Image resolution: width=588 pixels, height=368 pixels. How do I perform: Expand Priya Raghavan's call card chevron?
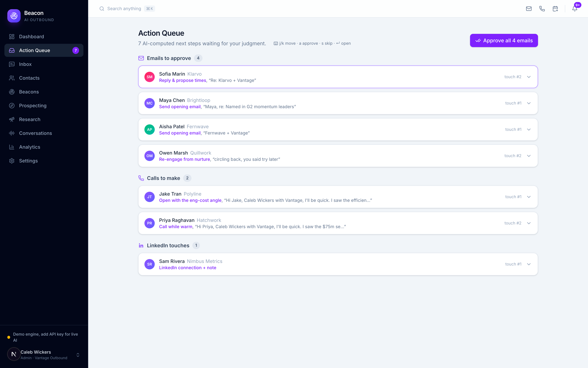[x=529, y=223]
